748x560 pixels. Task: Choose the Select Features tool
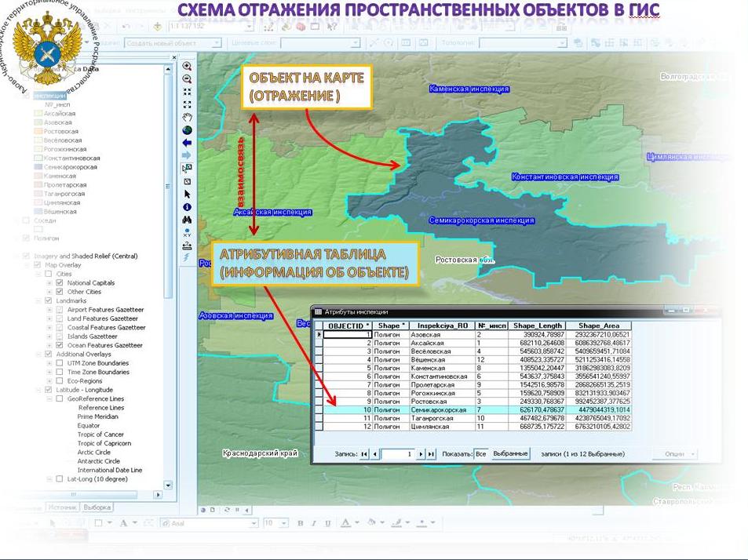tap(187, 169)
